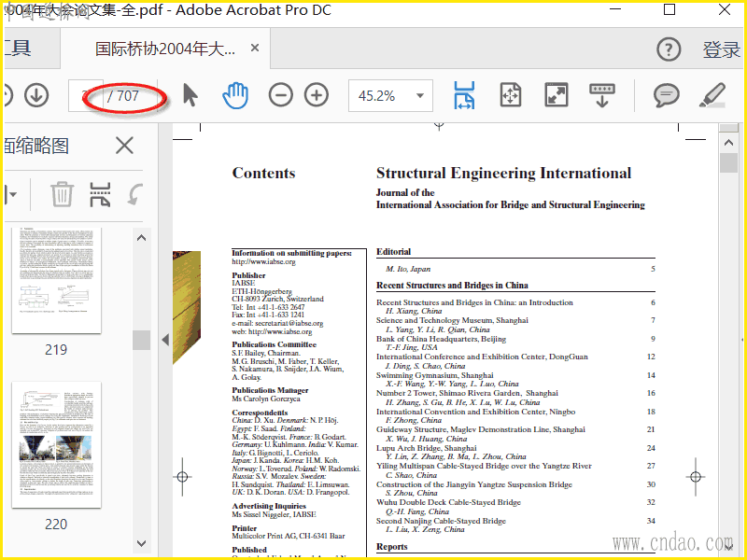Delete selected pages with trash icon
The width and height of the screenshot is (747, 560).
click(62, 194)
